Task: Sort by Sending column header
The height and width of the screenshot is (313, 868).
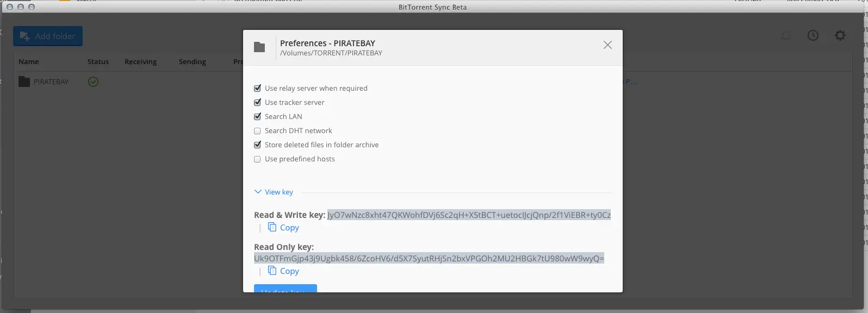Action: pyautogui.click(x=193, y=61)
